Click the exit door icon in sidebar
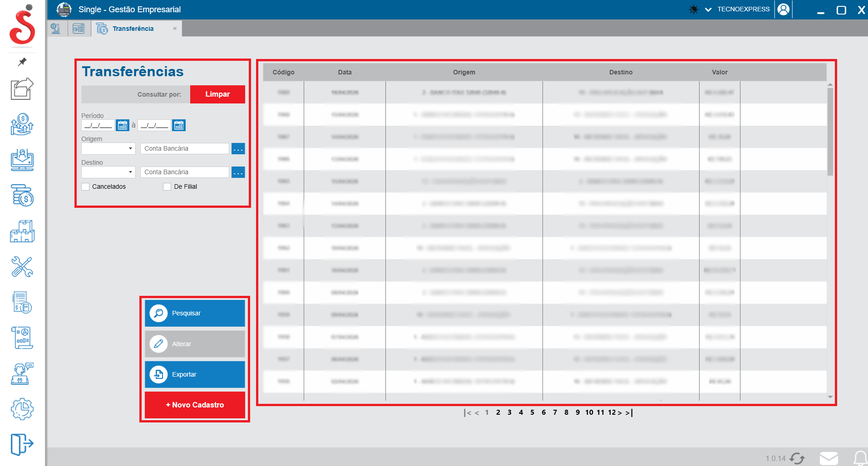Viewport: 868px width, 466px height. pos(22,444)
